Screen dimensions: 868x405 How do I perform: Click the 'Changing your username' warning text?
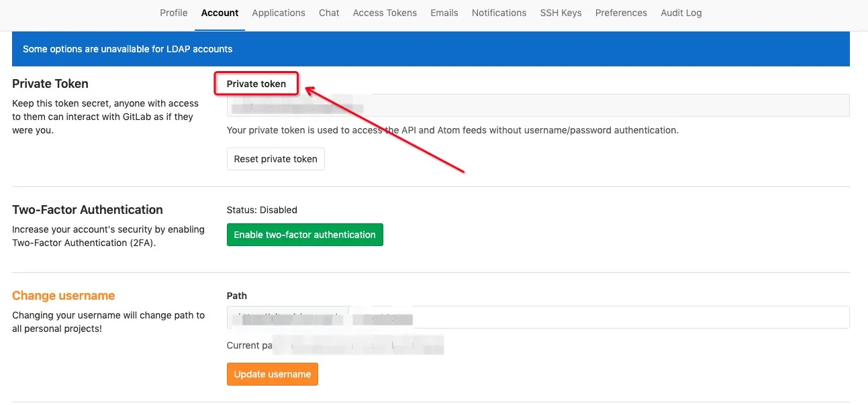tap(108, 322)
